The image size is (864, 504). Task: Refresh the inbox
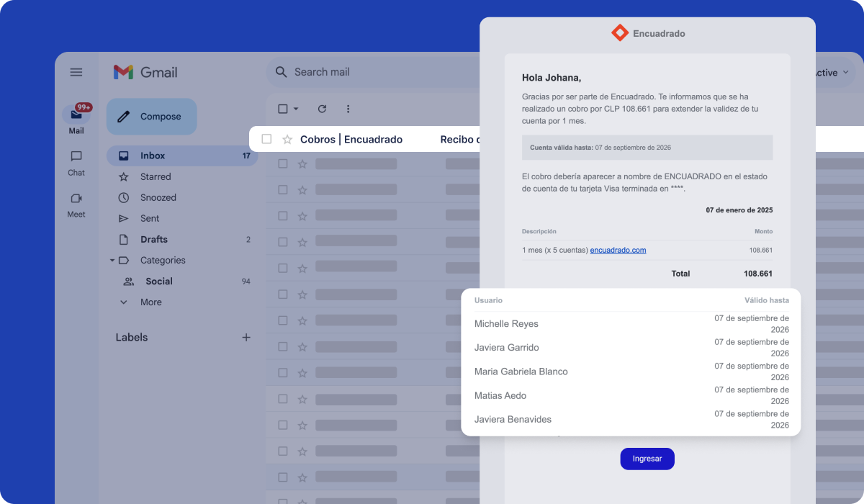click(322, 109)
